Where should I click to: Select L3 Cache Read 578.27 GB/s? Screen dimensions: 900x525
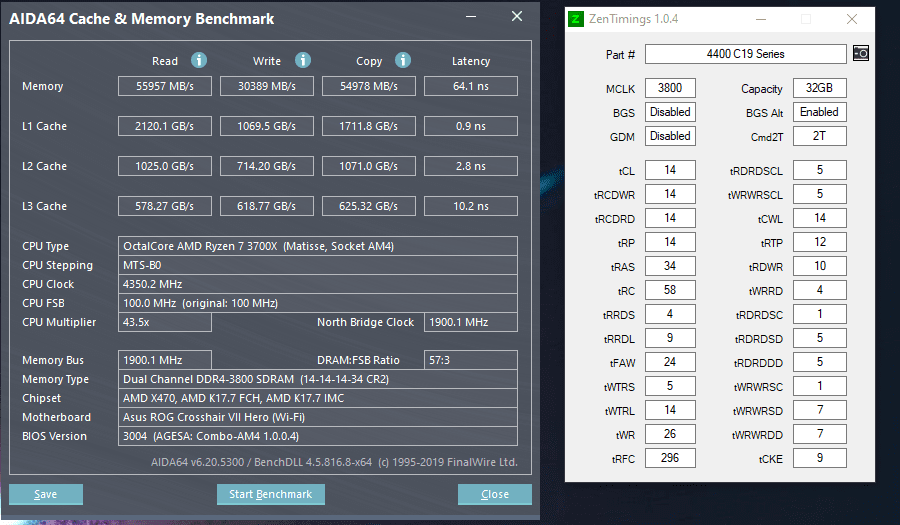(165, 206)
